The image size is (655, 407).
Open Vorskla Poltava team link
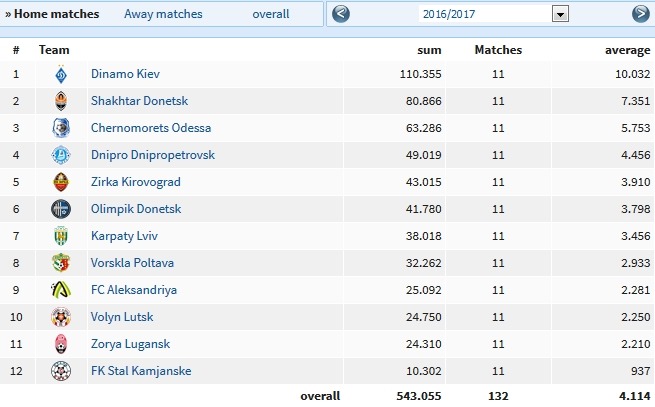pyautogui.click(x=132, y=263)
